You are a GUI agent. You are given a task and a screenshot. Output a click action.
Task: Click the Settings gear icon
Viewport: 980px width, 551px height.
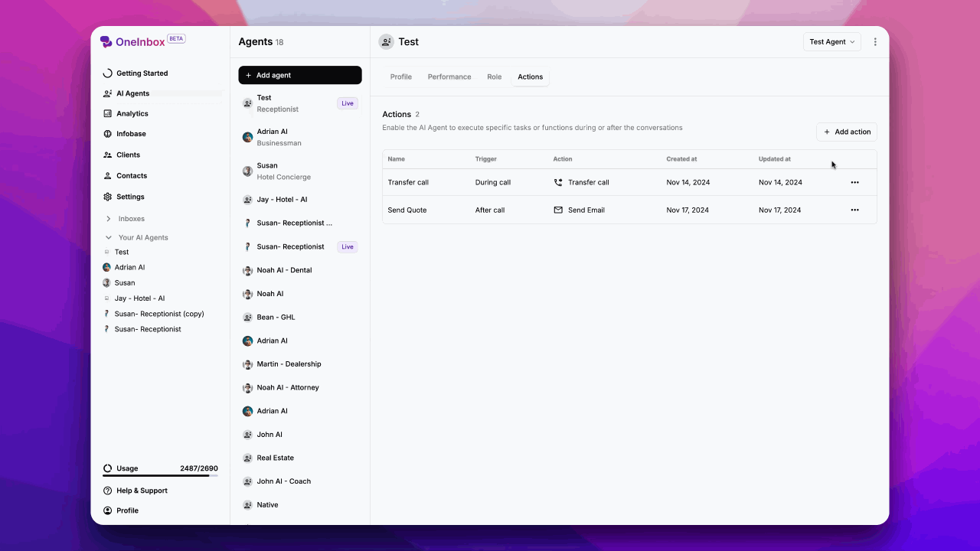click(107, 197)
